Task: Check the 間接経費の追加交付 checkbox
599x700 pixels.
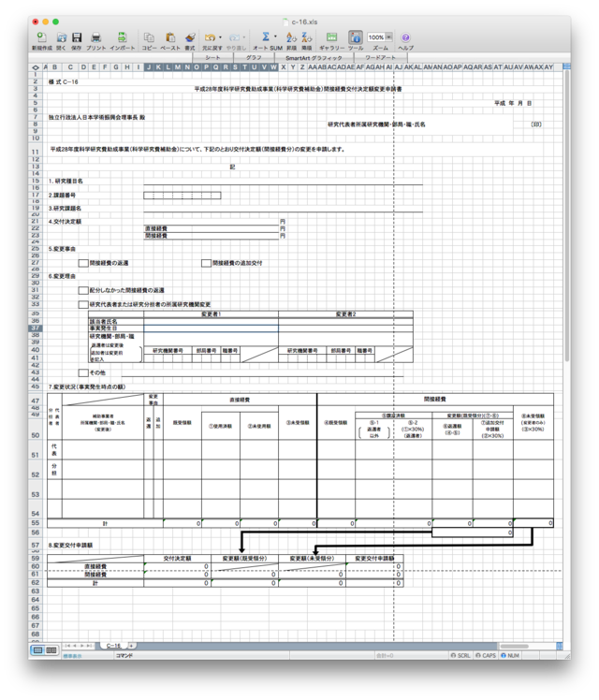Action: (206, 263)
